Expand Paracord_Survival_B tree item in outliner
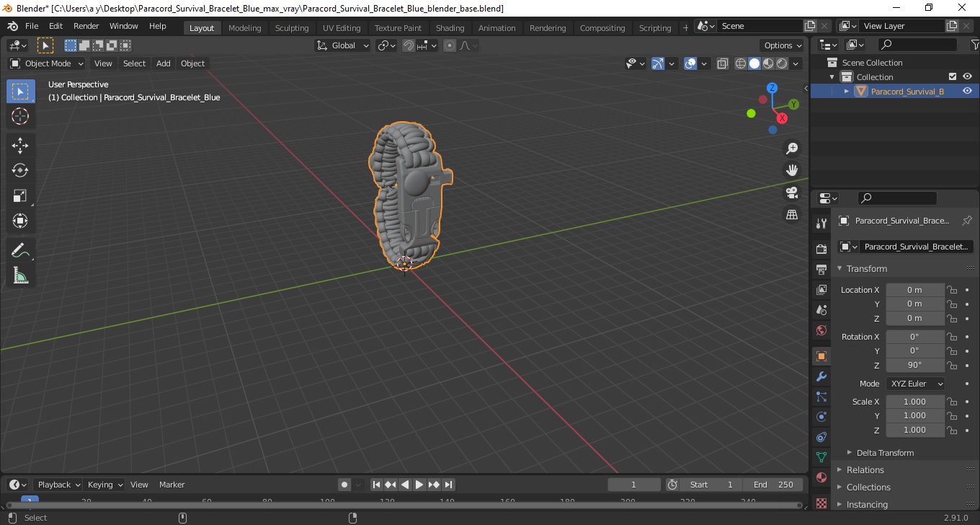The width and height of the screenshot is (980, 525). click(847, 92)
